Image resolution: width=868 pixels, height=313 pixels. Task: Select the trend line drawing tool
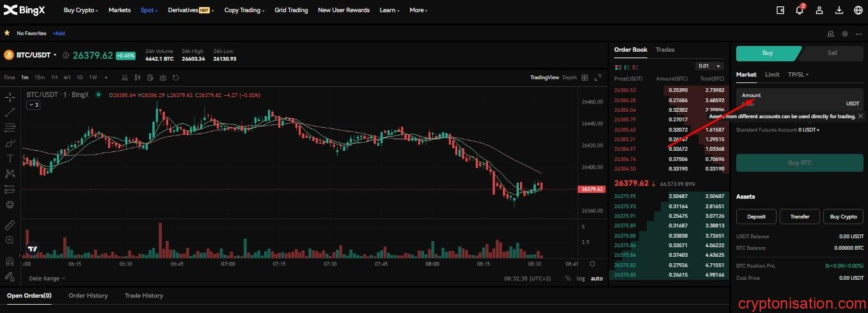pos(10,112)
